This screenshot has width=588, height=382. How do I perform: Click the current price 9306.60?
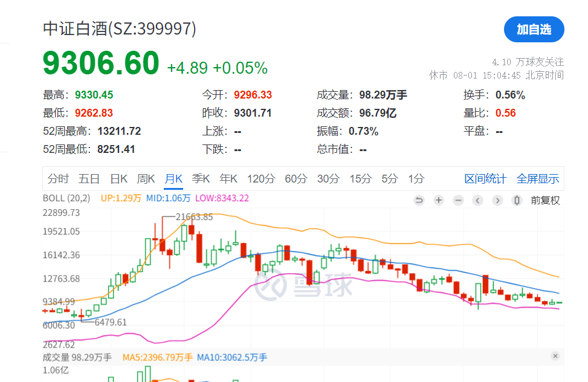(x=101, y=63)
